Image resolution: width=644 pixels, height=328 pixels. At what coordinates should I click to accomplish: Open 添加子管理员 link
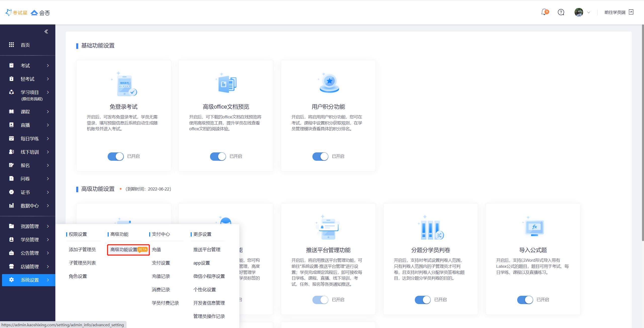[x=82, y=250]
